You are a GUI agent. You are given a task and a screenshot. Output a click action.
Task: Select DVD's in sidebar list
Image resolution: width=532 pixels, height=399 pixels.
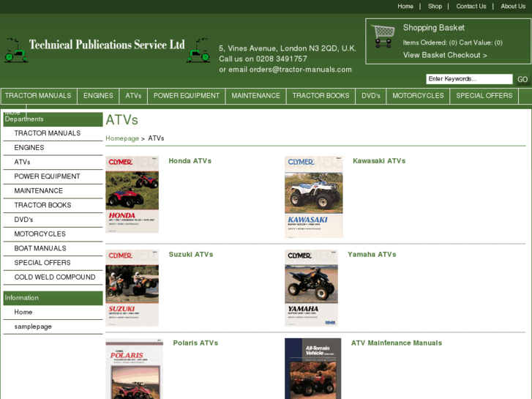pos(23,220)
